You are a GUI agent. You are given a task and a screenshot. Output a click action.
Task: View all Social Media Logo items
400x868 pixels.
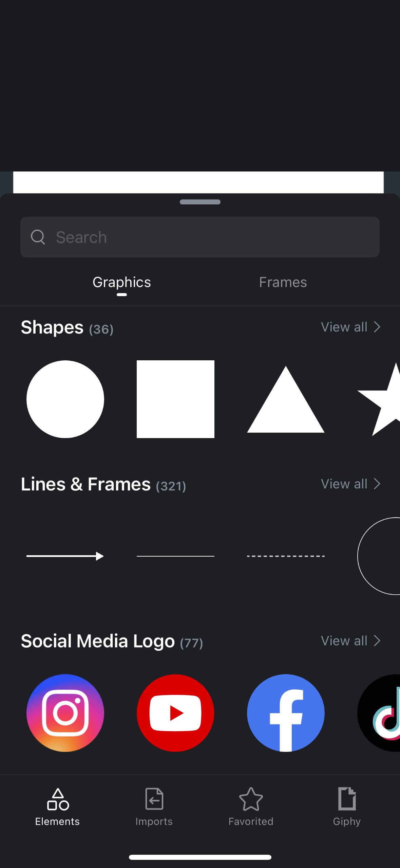350,641
